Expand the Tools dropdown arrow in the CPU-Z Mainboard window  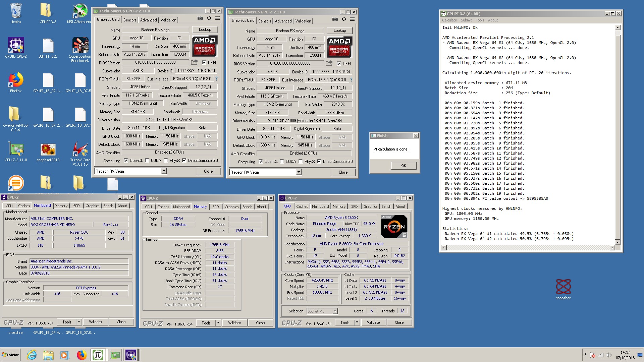(x=79, y=322)
